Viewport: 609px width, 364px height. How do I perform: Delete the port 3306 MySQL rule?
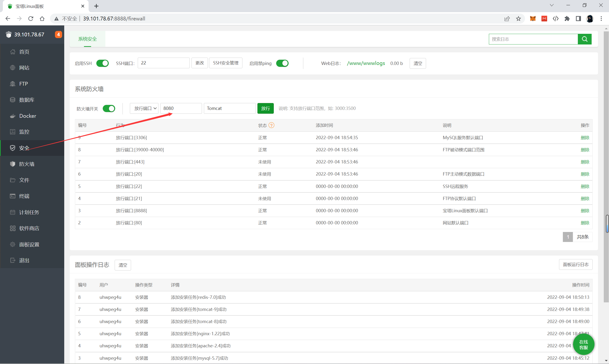(585, 138)
